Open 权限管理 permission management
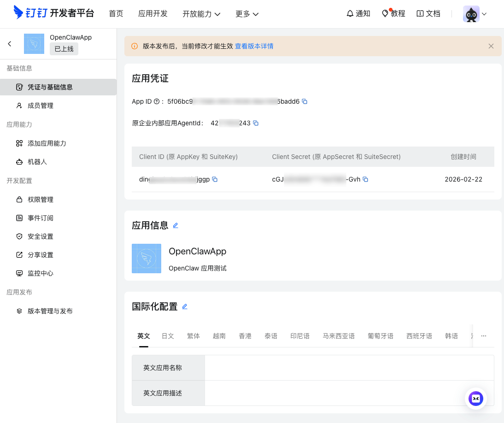 click(x=40, y=199)
